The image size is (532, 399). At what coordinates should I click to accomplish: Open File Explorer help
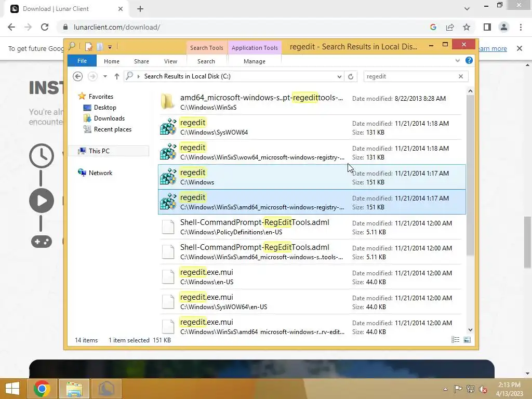coord(469,60)
